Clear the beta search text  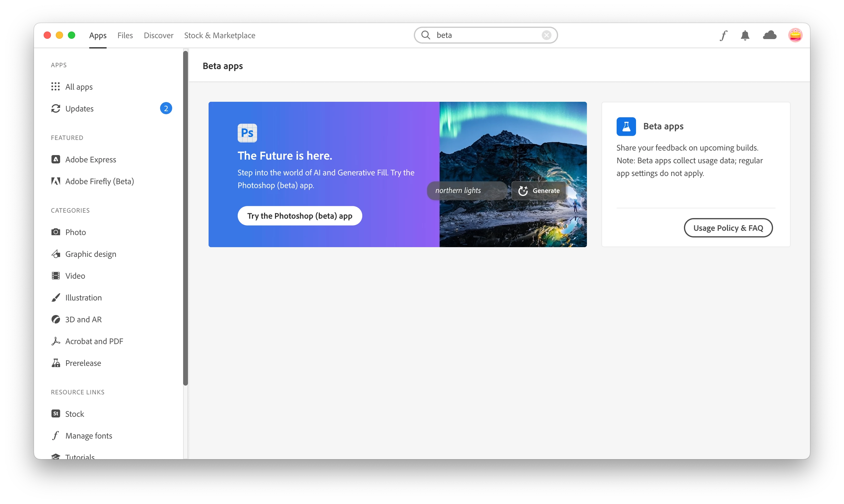pyautogui.click(x=546, y=35)
